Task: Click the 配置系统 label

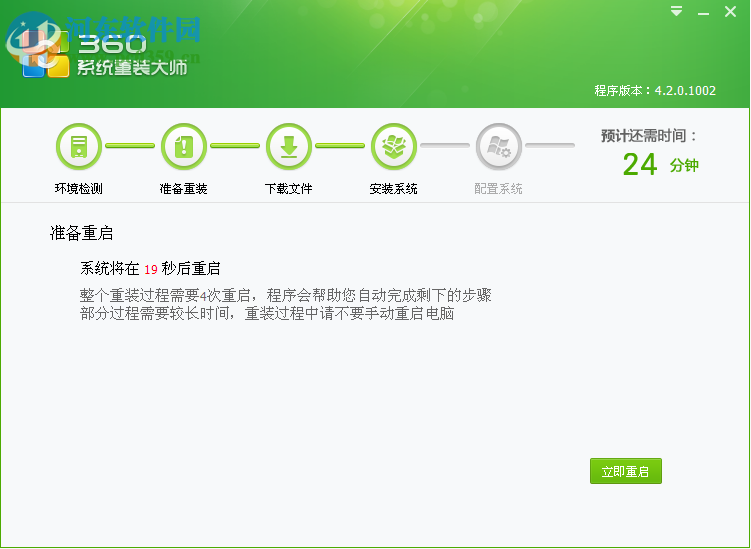Action: [498, 189]
